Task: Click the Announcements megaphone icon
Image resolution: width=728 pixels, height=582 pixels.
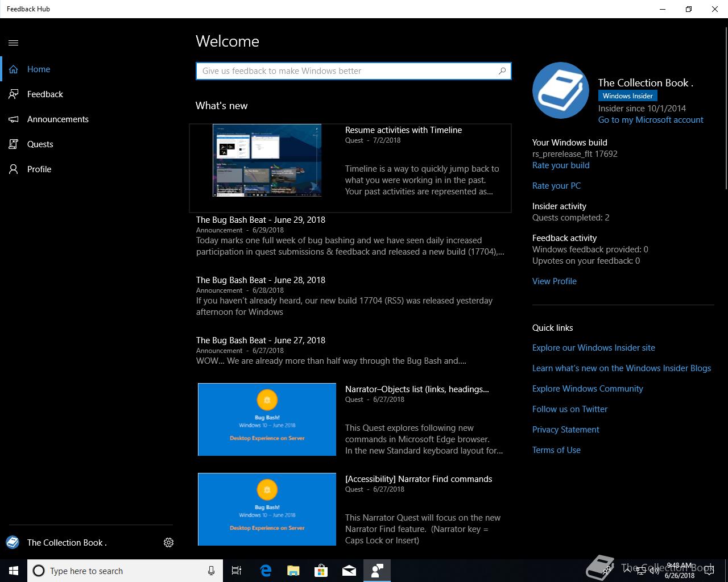Action: (14, 119)
